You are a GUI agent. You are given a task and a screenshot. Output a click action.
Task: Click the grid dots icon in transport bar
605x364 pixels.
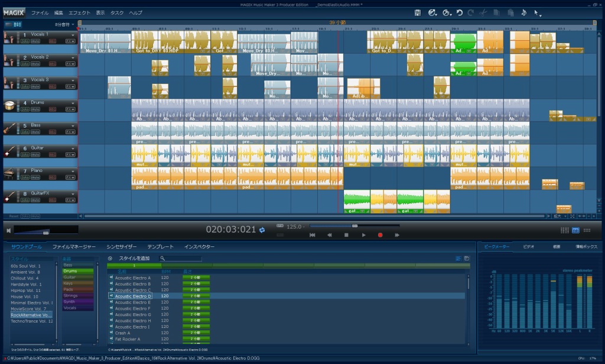tap(587, 230)
